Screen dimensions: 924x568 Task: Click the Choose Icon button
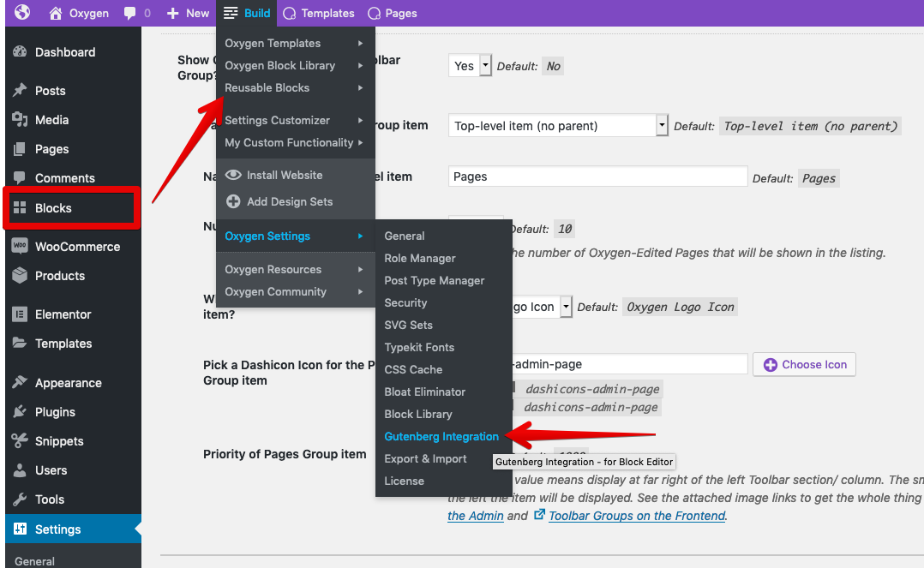[804, 364]
